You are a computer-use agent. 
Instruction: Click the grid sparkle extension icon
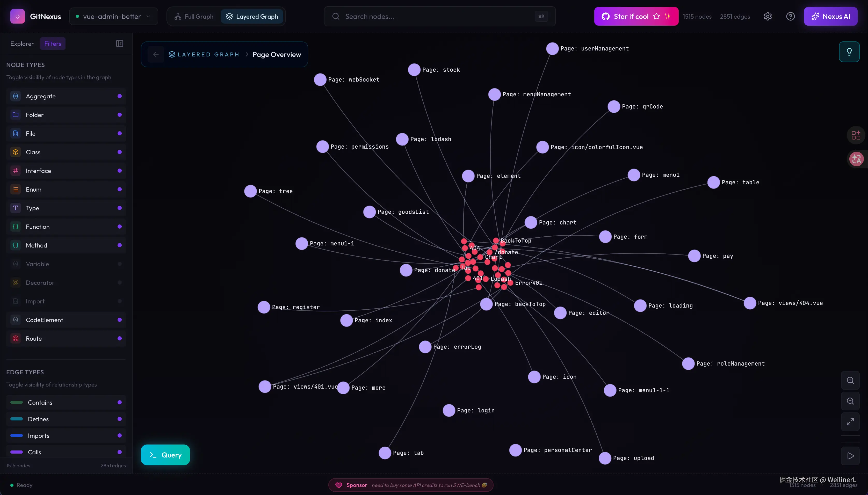(x=856, y=135)
